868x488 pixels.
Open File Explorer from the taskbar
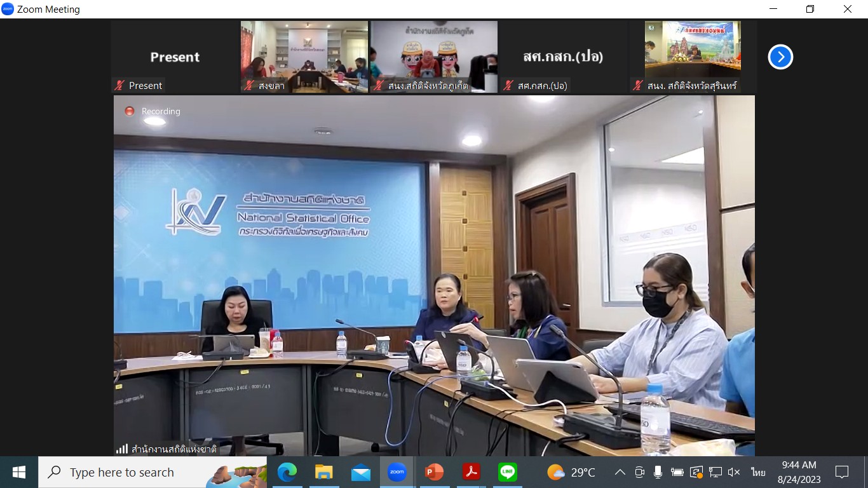(x=323, y=472)
